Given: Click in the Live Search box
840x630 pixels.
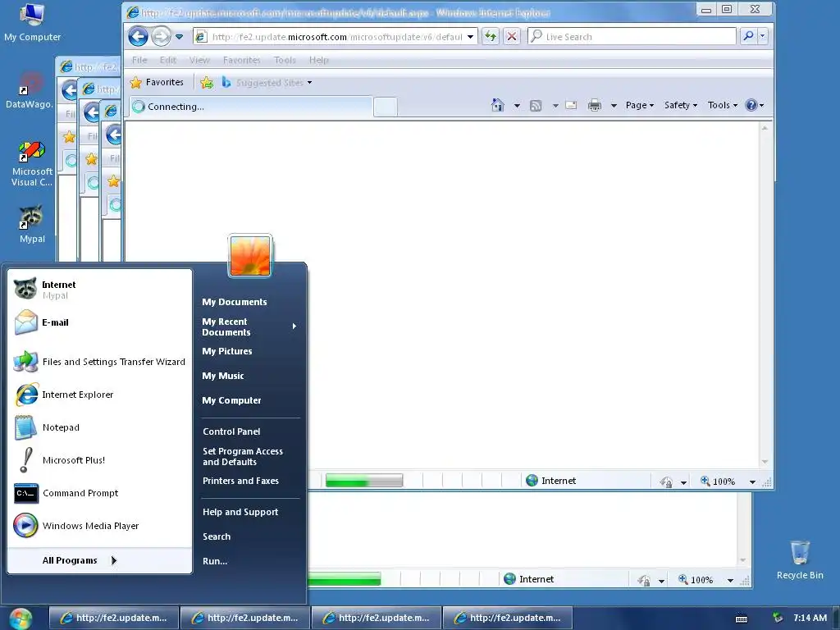Looking at the screenshot, I should click(632, 36).
